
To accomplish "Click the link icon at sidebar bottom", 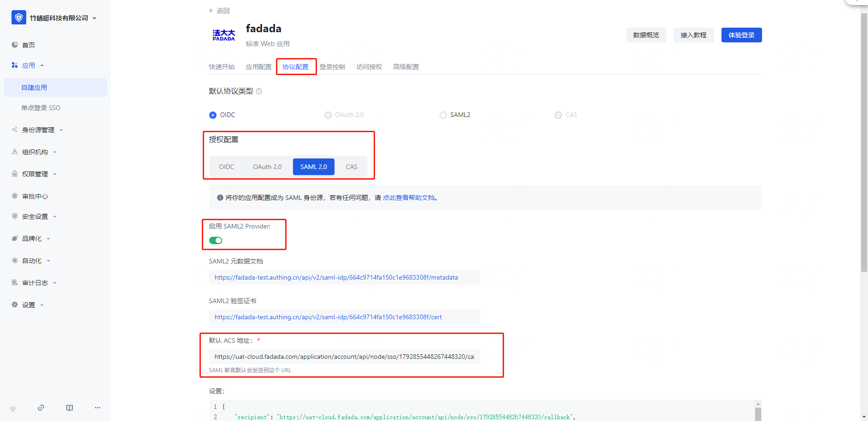I will coord(41,408).
